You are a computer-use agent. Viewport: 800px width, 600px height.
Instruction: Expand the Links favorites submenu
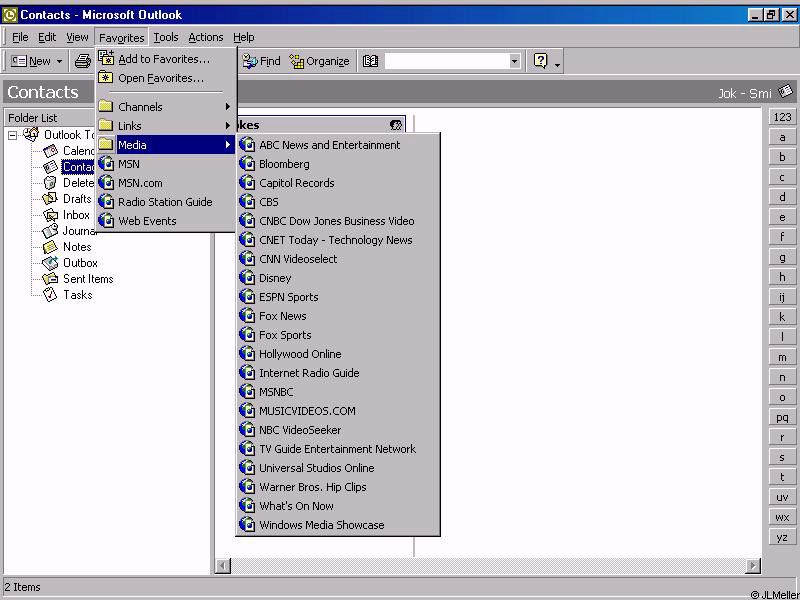click(166, 126)
